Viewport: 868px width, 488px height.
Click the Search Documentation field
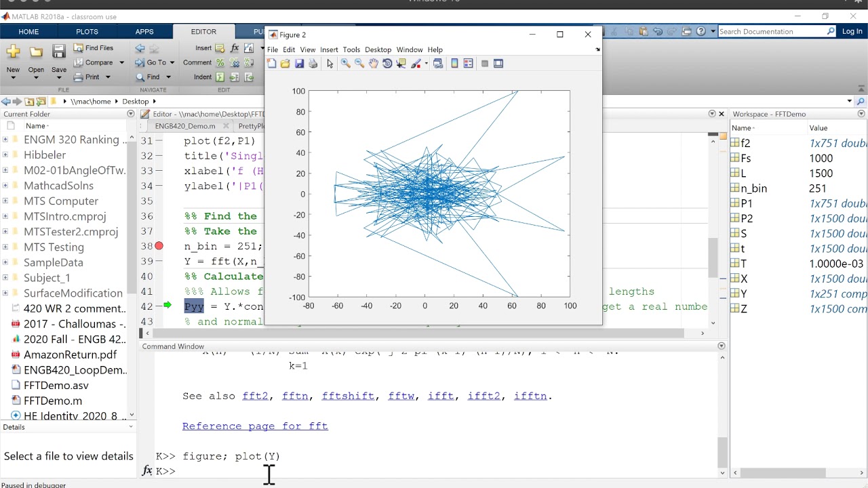pos(772,31)
